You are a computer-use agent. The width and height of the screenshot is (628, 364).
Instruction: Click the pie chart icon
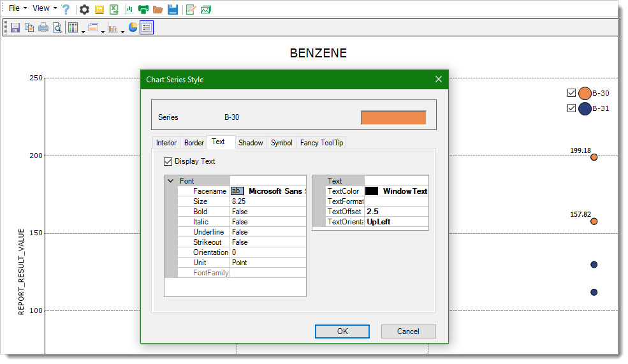tap(133, 27)
